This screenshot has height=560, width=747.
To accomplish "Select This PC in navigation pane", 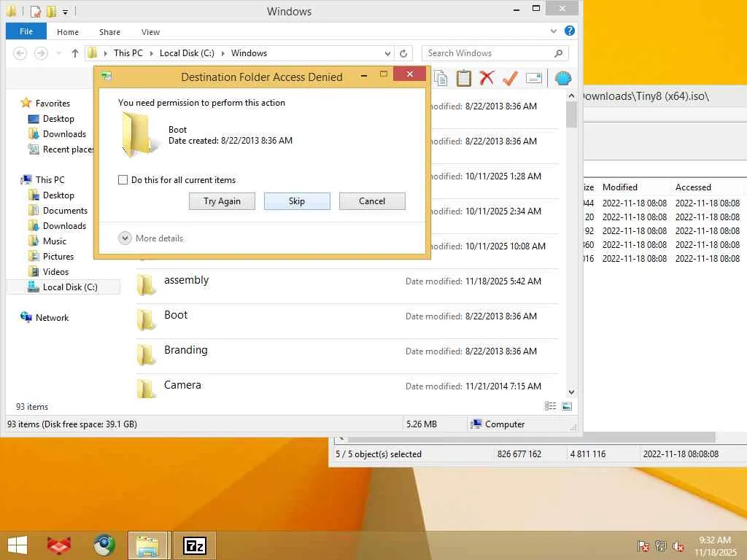I will coord(50,179).
